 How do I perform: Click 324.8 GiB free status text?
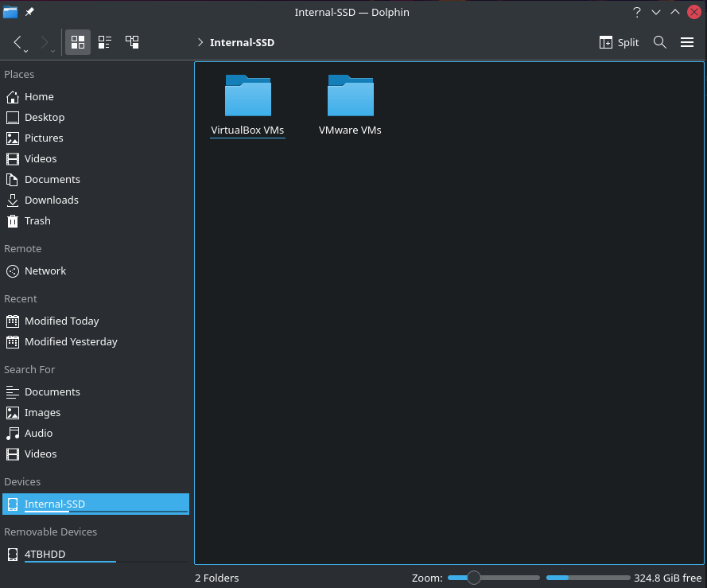click(x=668, y=578)
